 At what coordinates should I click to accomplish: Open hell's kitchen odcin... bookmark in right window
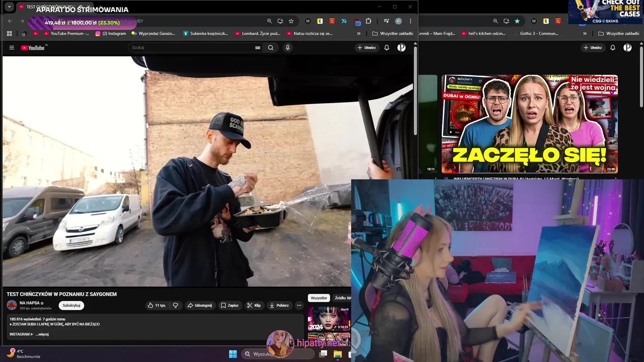pyautogui.click(x=483, y=34)
